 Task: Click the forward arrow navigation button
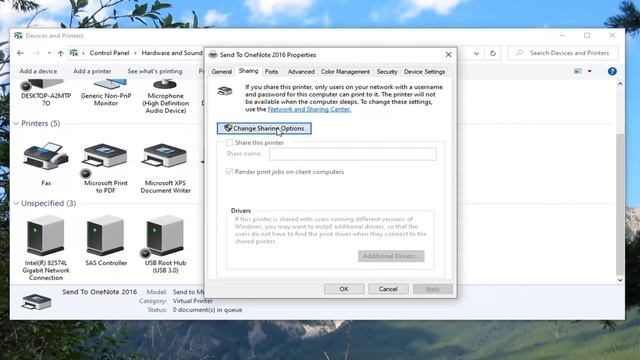pos(36,53)
